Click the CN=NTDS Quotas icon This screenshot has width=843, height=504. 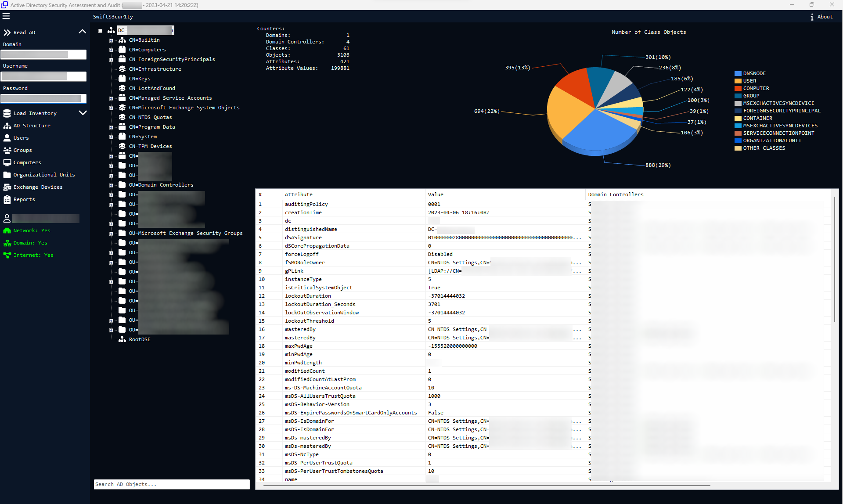pyautogui.click(x=122, y=117)
